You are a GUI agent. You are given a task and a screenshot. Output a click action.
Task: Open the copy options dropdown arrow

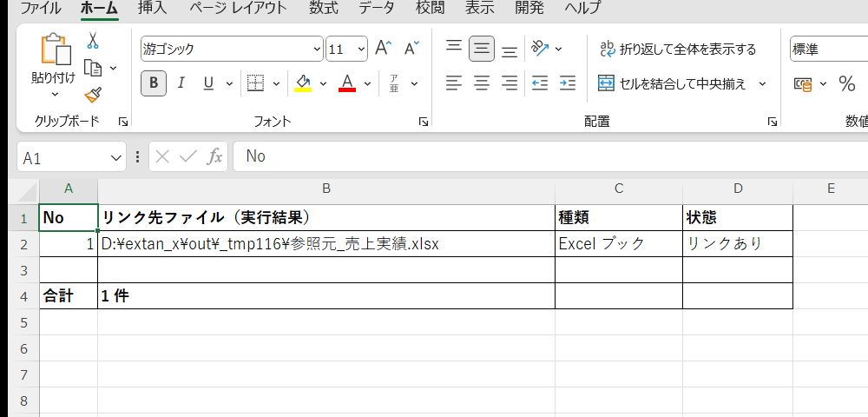(x=114, y=68)
